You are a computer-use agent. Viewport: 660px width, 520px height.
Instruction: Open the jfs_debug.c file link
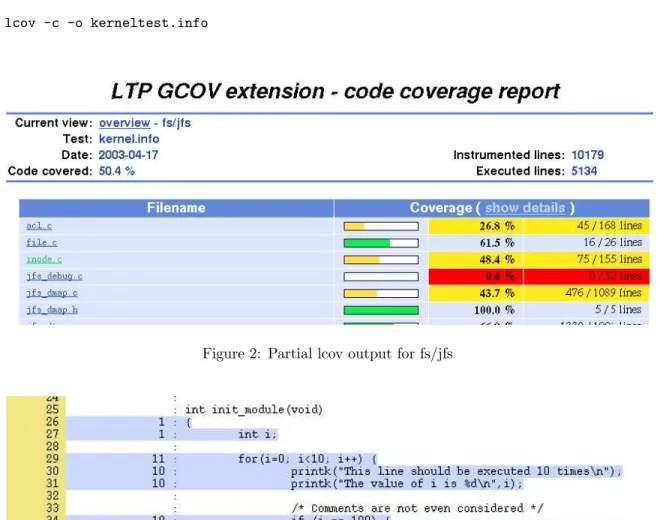[54, 276]
